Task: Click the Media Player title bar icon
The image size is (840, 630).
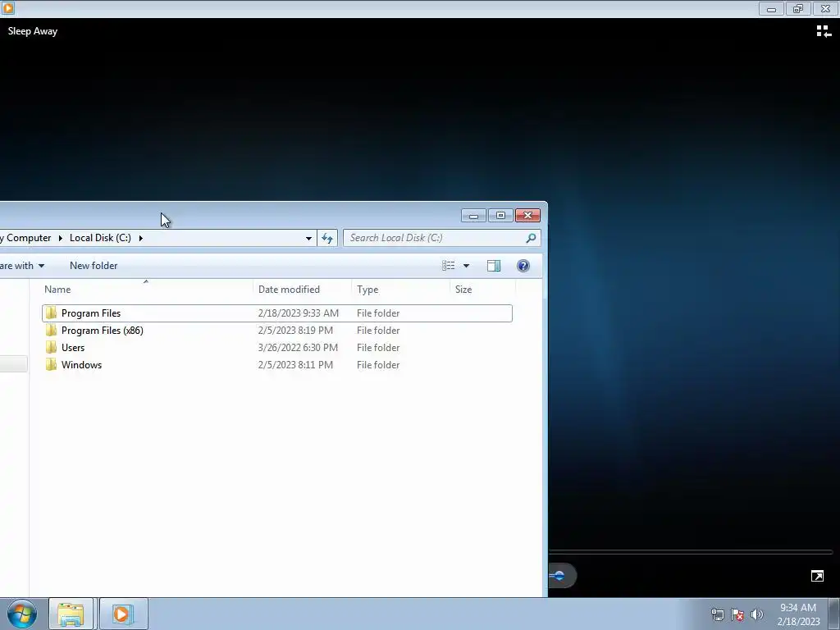Action: coord(8,8)
